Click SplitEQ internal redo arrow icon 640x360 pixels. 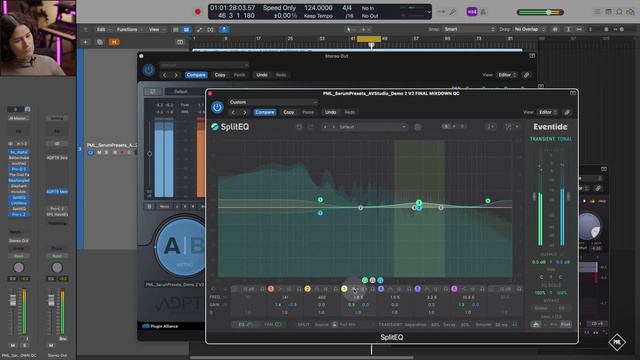(311, 127)
